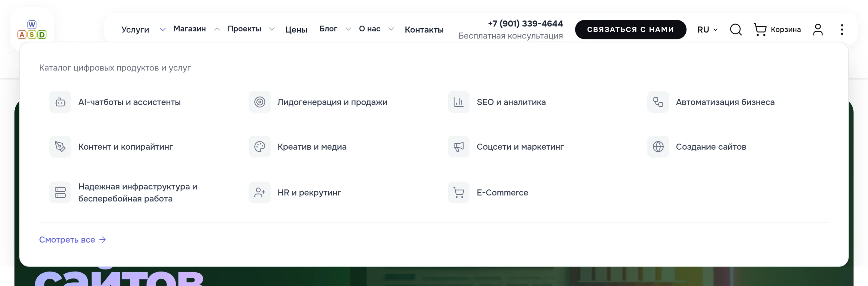Open the AI-чатботы и ассистенты category

coord(130,102)
